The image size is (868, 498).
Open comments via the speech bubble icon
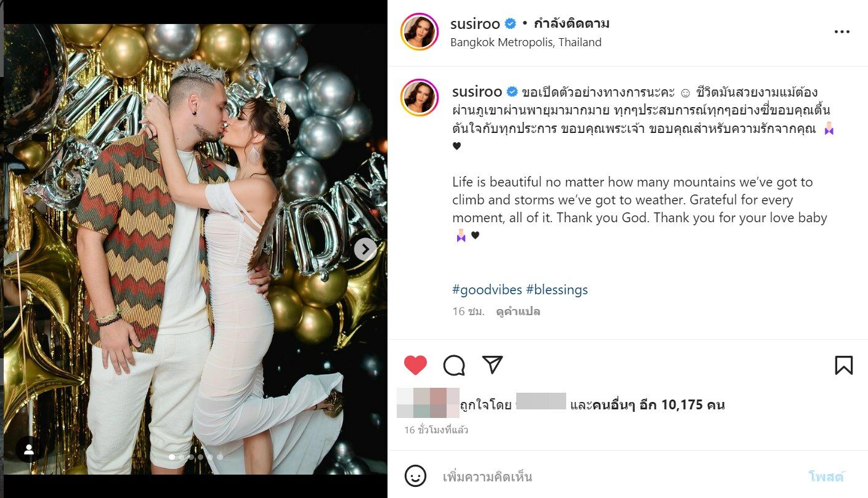pyautogui.click(x=454, y=365)
